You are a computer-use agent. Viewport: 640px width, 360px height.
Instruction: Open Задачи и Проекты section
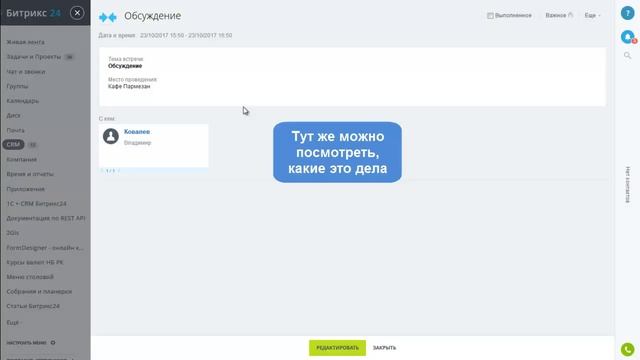click(x=33, y=57)
